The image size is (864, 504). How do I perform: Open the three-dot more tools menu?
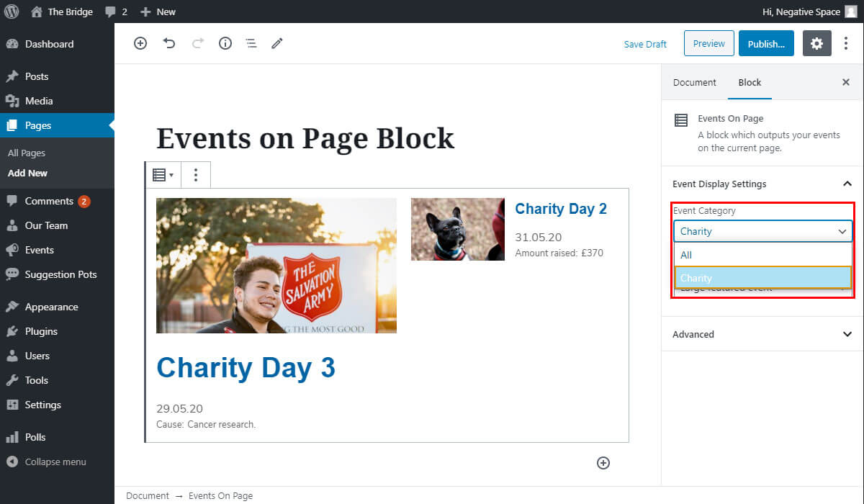coord(846,43)
